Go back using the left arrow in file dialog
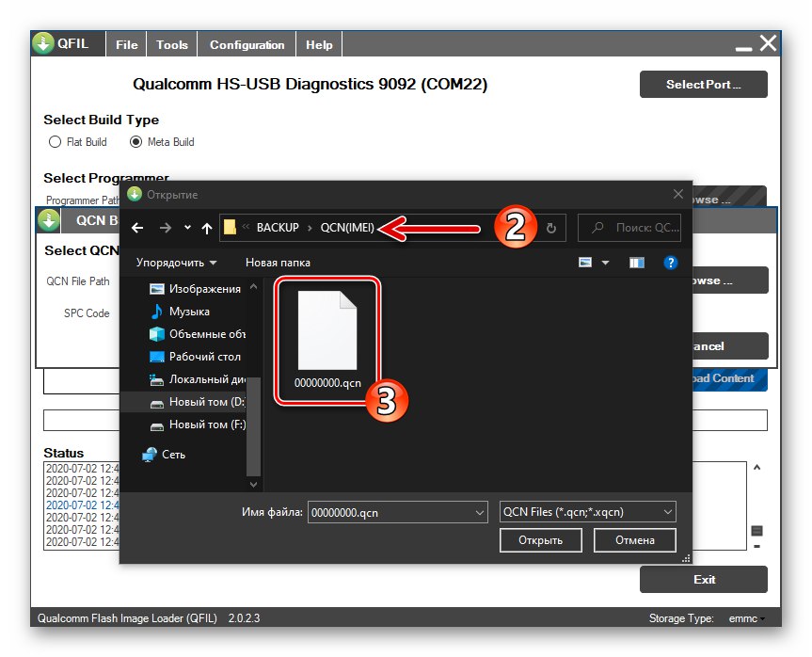Image resolution: width=812 pixels, height=657 pixels. (x=137, y=228)
